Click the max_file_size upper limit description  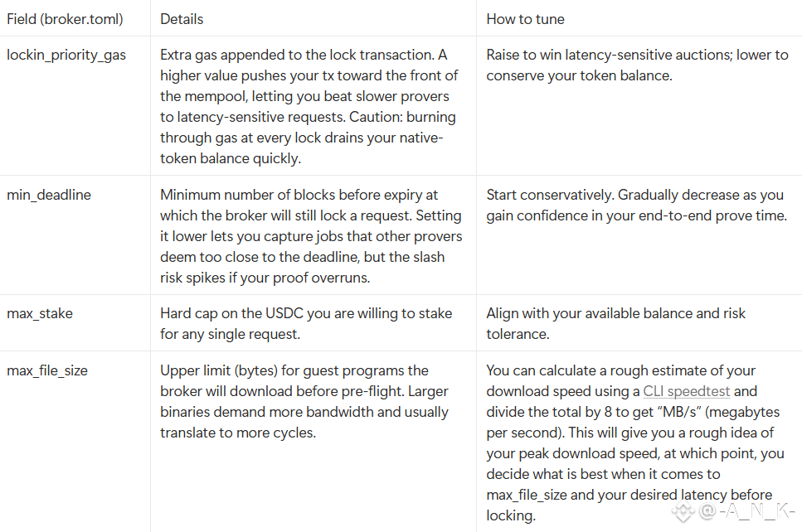point(304,402)
